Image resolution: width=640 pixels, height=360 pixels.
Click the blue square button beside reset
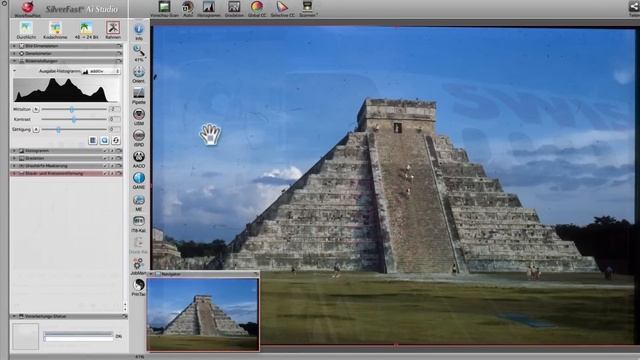click(x=104, y=140)
